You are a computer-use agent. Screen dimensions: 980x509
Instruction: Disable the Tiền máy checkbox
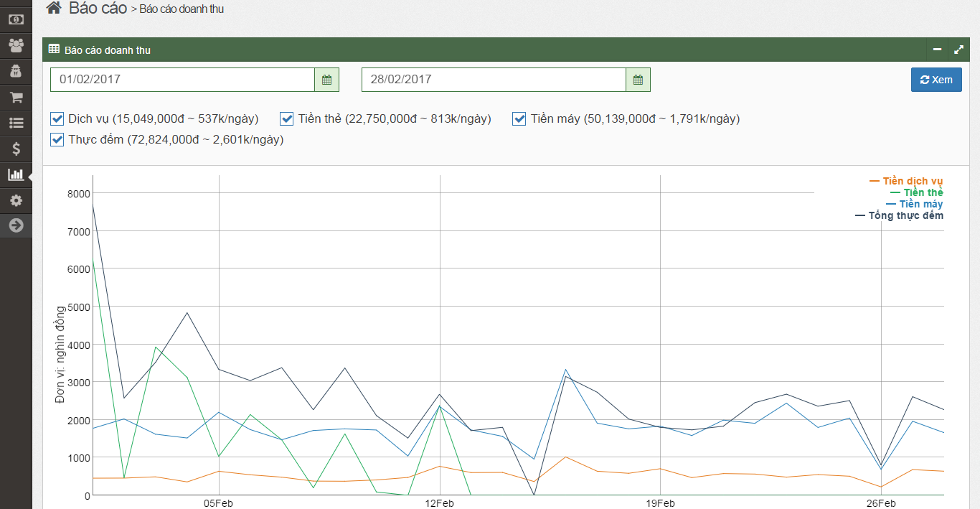[519, 118]
